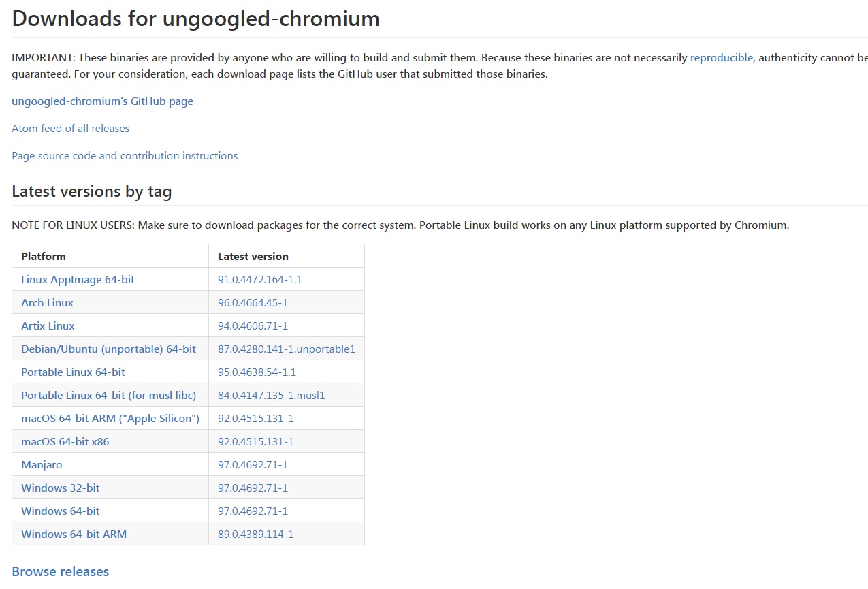Open macOS 64-bit x86 platform link
This screenshot has height=589, width=868.
click(x=65, y=442)
